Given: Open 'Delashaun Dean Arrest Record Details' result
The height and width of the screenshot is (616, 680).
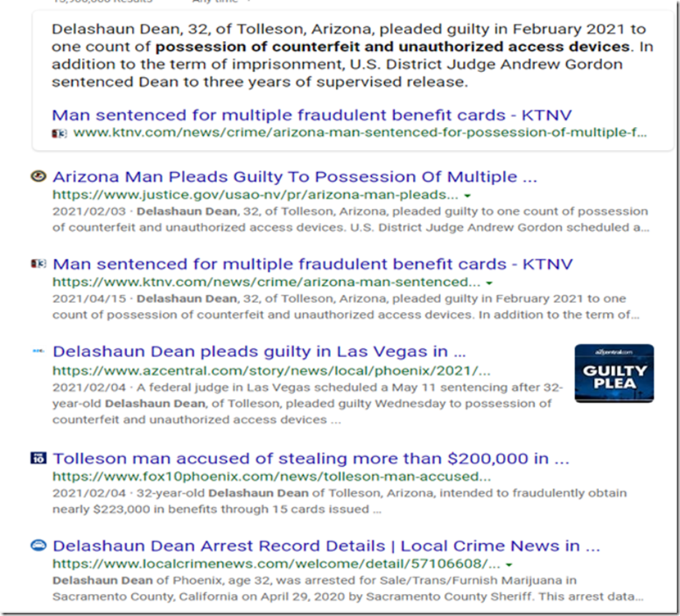Looking at the screenshot, I should point(326,546).
